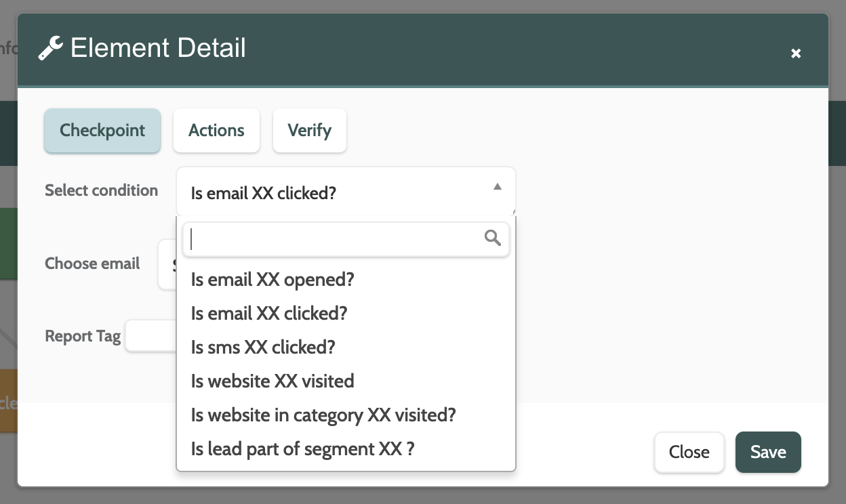The image size is (846, 504).
Task: Click the Save button
Action: point(768,452)
